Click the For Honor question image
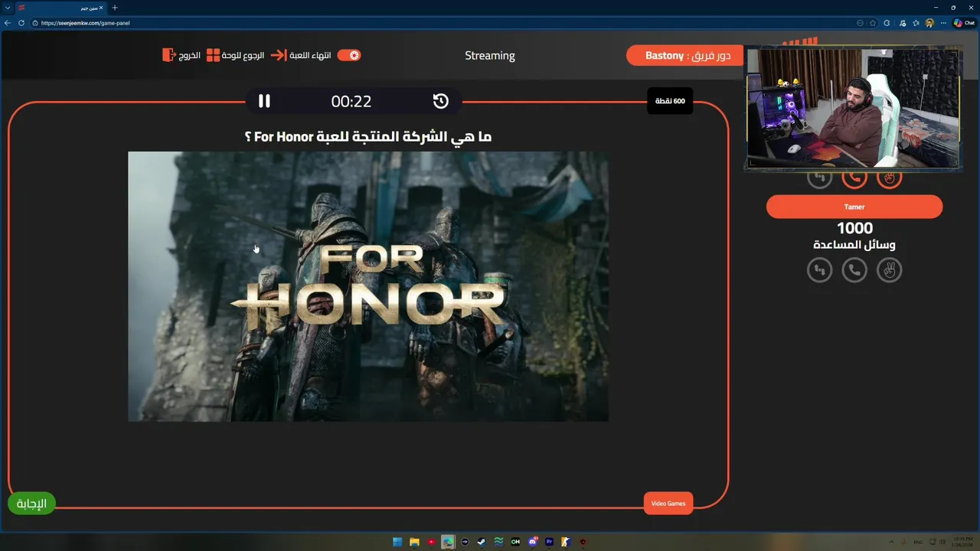The height and width of the screenshot is (551, 980). (x=368, y=286)
